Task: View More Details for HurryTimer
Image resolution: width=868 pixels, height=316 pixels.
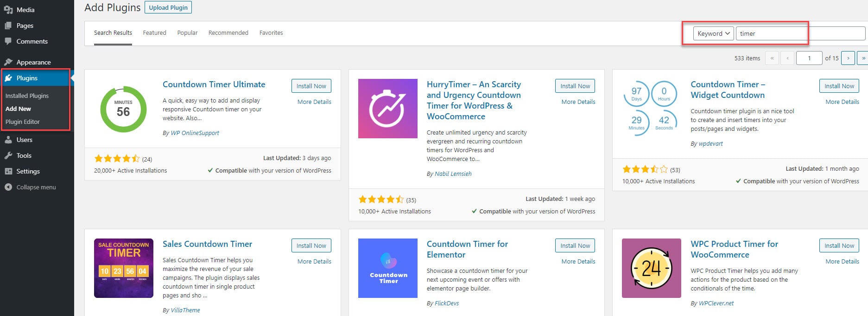Action: pos(578,102)
